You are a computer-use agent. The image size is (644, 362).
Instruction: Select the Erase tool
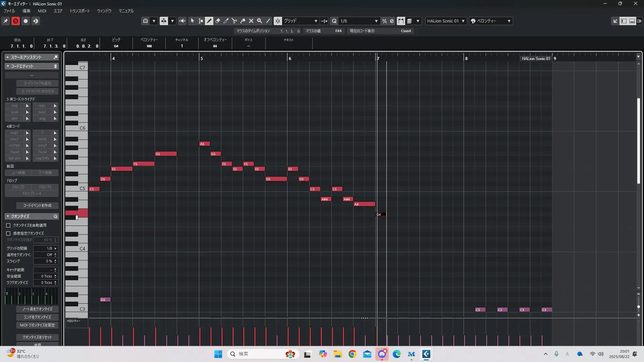pos(218,21)
